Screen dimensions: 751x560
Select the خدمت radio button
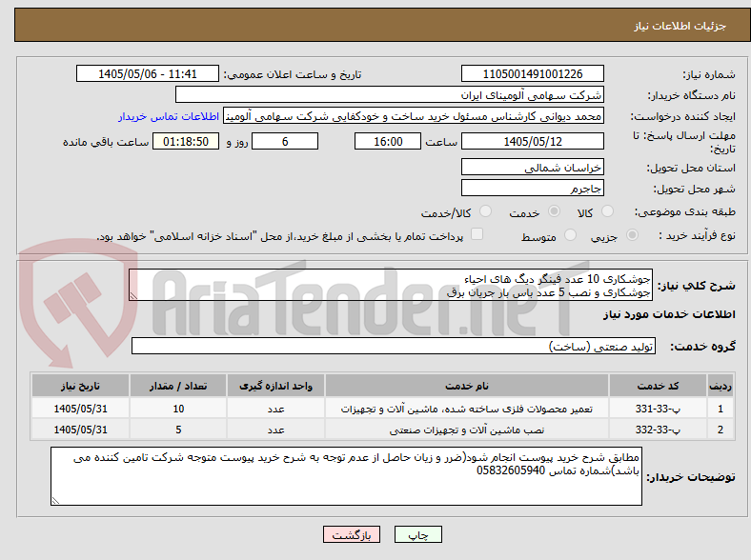pyautogui.click(x=554, y=211)
